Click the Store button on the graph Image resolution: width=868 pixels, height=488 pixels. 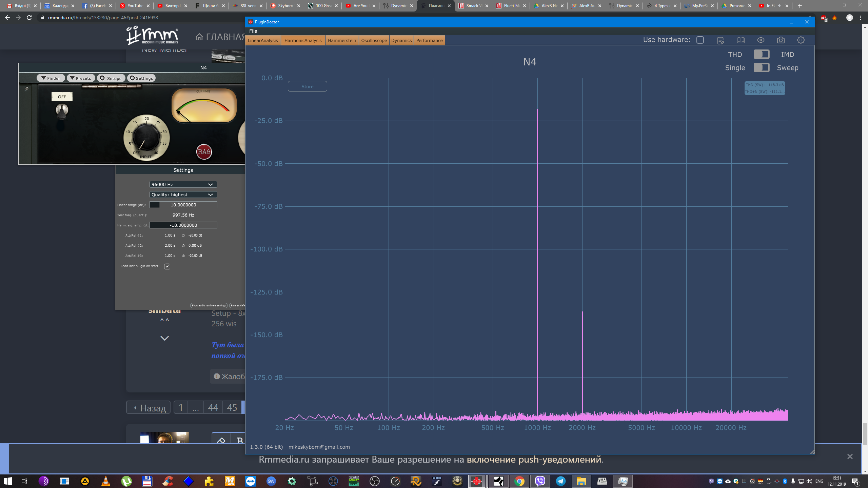[x=307, y=86]
